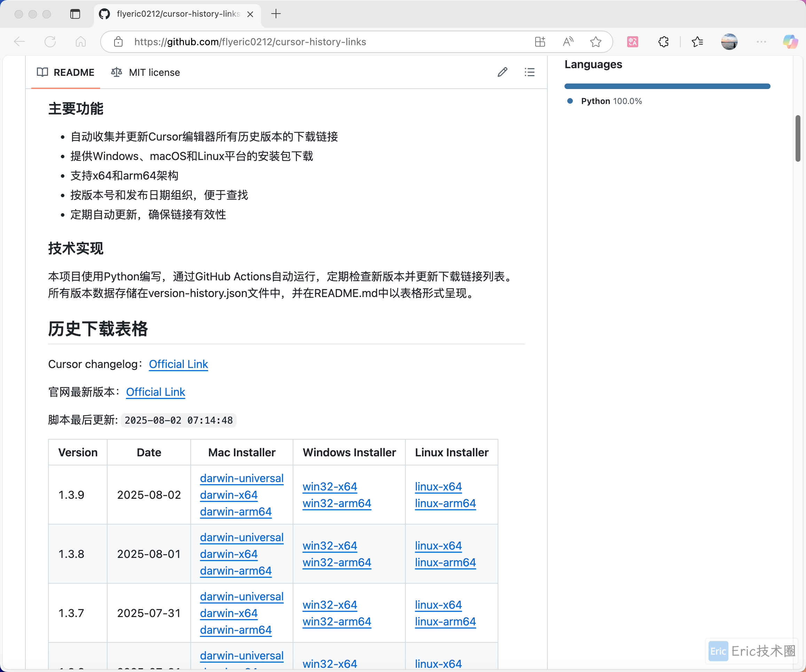Download win32-x64 for version 1.3.9

330,486
